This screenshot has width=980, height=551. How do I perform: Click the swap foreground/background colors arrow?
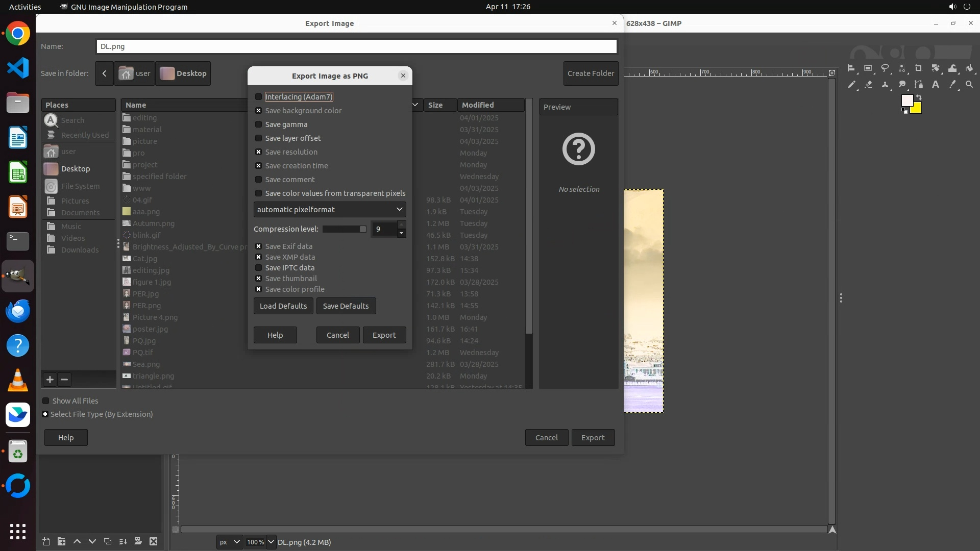pyautogui.click(x=919, y=97)
